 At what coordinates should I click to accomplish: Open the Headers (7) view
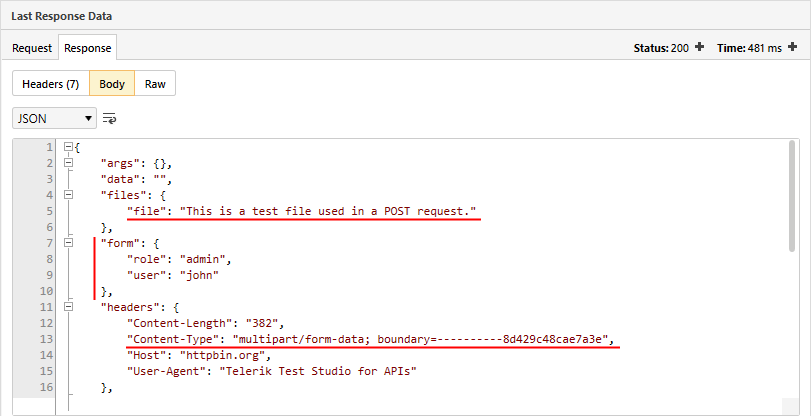(x=51, y=84)
